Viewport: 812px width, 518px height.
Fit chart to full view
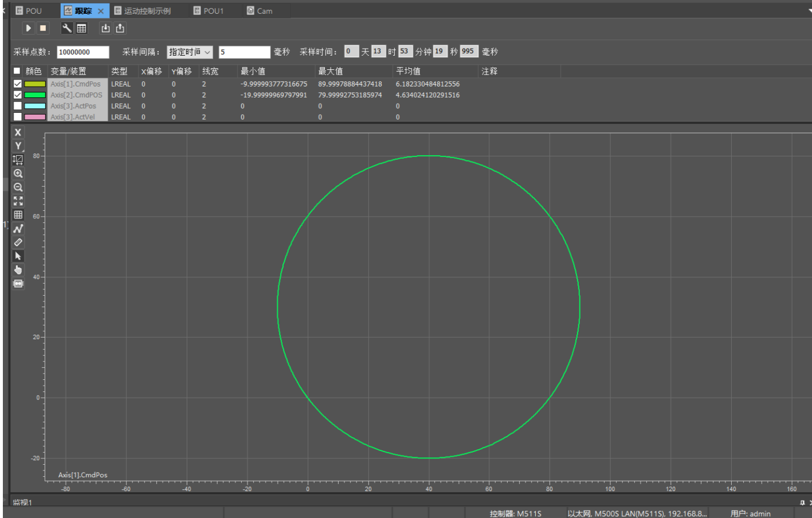pyautogui.click(x=18, y=201)
